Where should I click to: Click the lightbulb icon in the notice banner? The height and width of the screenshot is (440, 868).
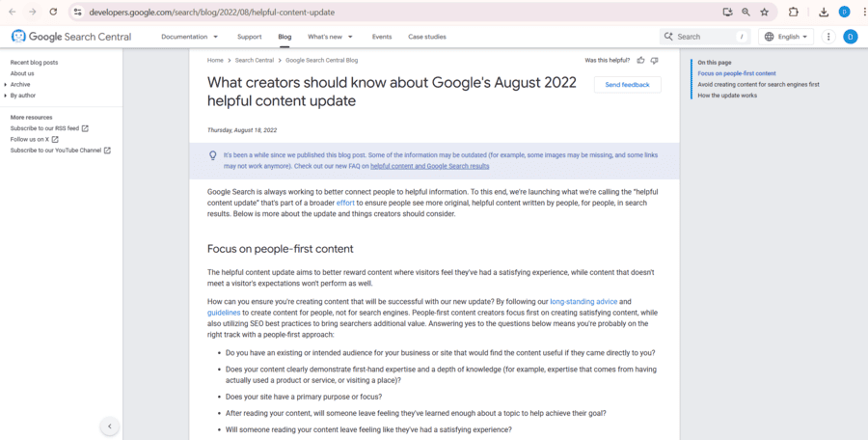click(212, 155)
